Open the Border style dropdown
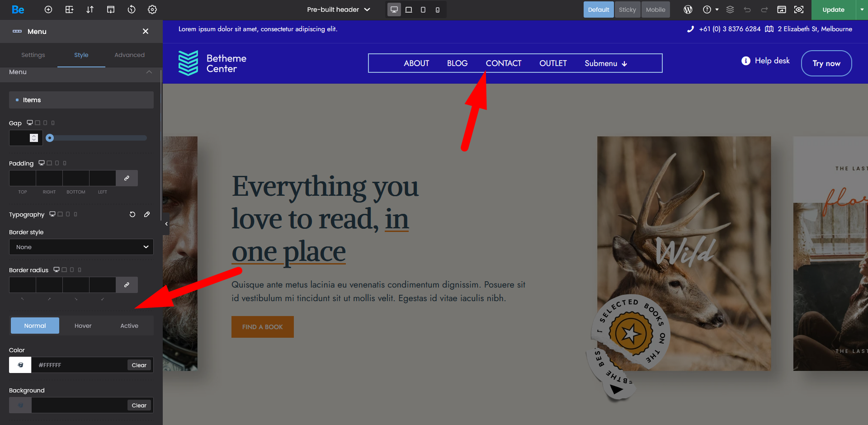 click(x=81, y=247)
